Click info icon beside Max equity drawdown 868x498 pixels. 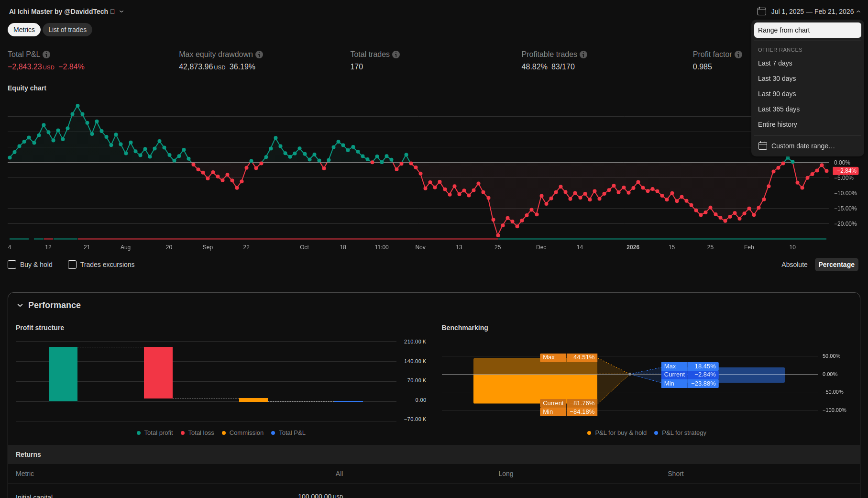pyautogui.click(x=259, y=55)
